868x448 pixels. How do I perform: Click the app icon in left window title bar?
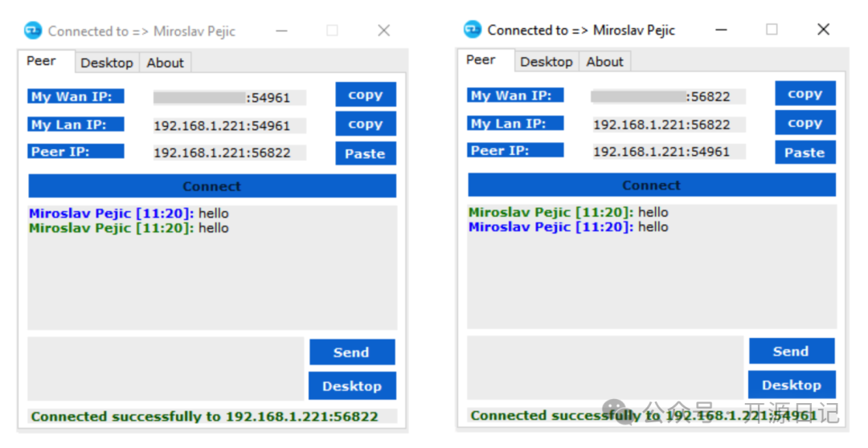coord(33,30)
